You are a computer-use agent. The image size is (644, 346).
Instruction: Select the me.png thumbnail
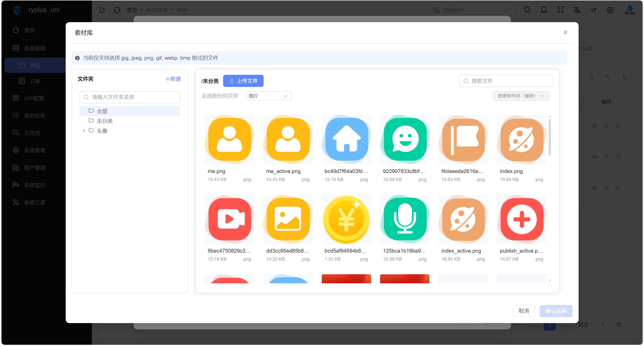229,140
